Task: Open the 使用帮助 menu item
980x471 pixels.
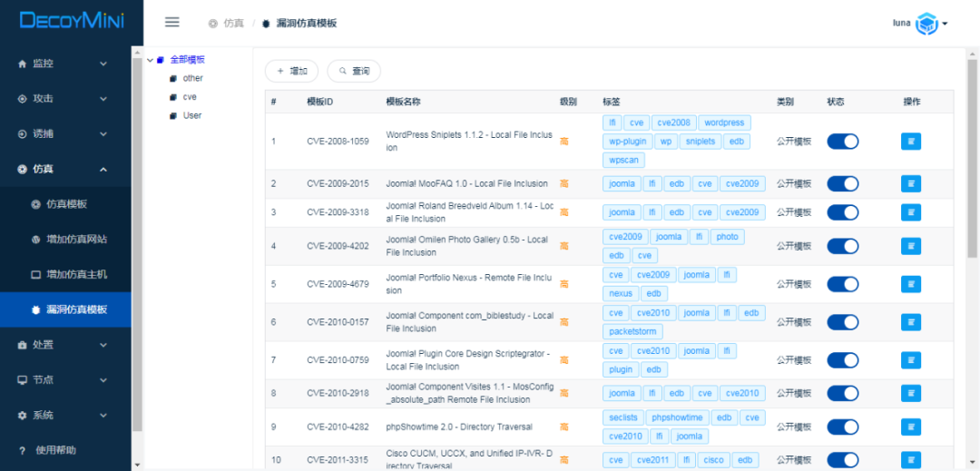Action: tap(65, 450)
